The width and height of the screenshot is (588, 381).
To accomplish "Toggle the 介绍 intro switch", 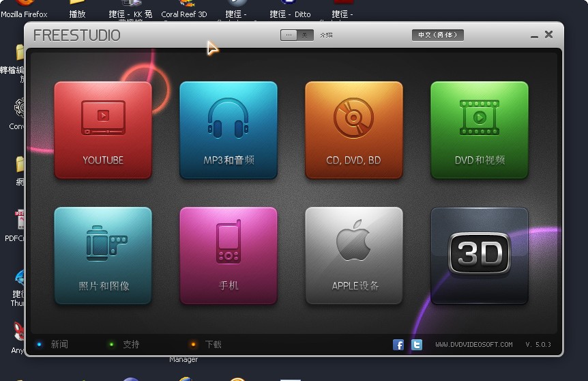I will click(297, 36).
